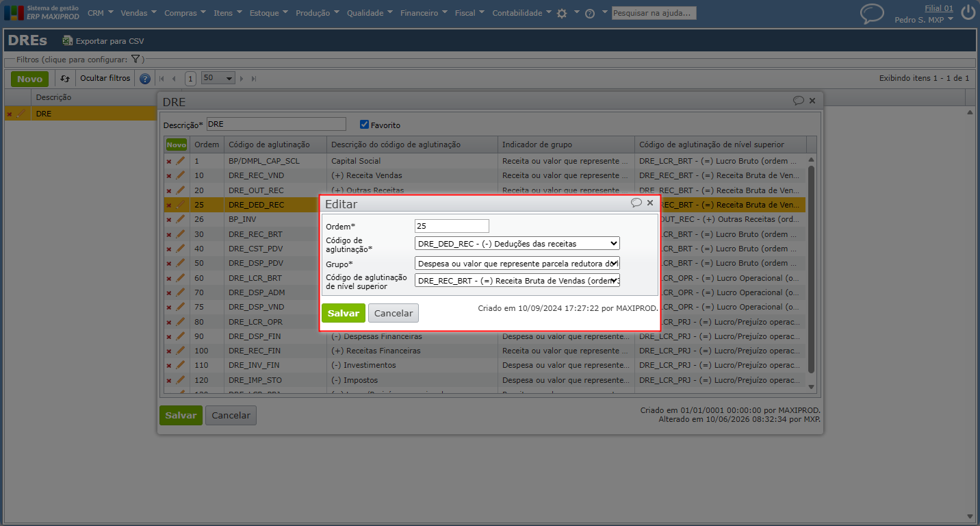Click Salvar in the Editar dialog
The width and height of the screenshot is (980, 526).
coord(344,313)
